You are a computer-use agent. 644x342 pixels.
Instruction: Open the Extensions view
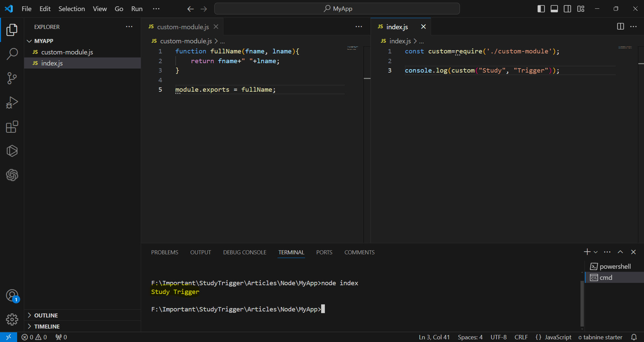point(12,127)
